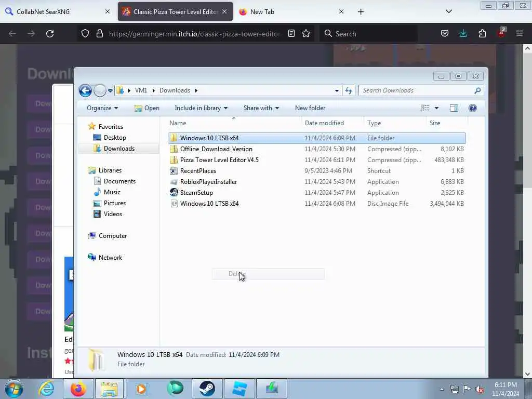Viewport: 532px width, 399px height.
Task: Reload the page in Firefox
Action: click(50, 34)
